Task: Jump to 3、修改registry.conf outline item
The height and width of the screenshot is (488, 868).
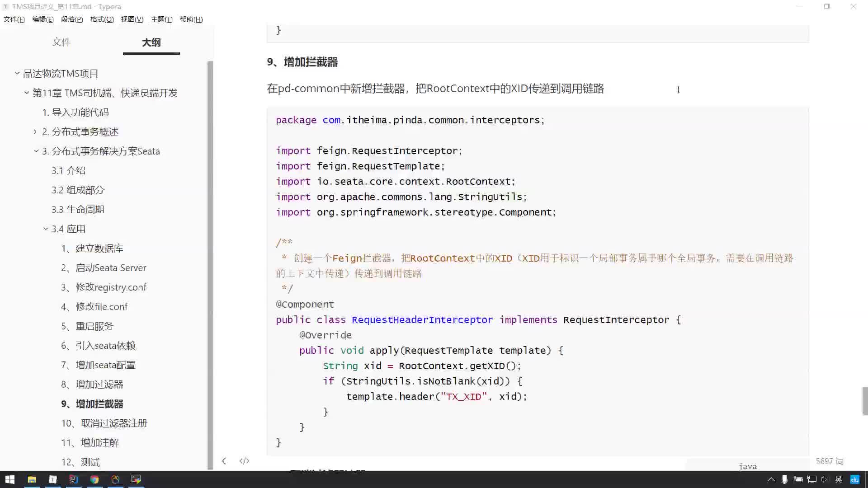Action: click(104, 287)
